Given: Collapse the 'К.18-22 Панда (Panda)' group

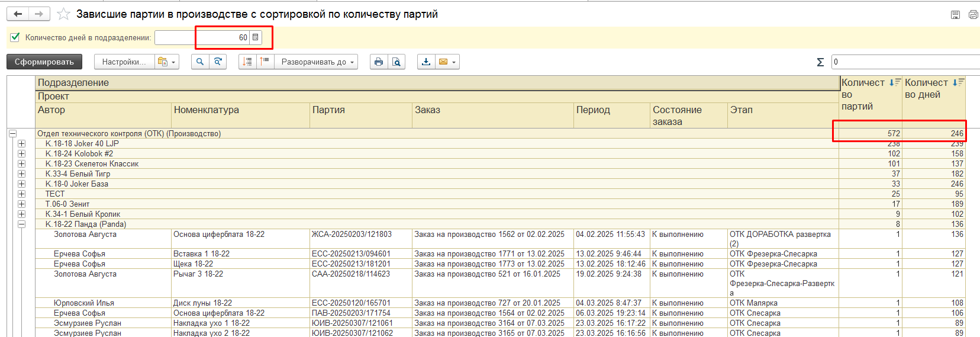Looking at the screenshot, I should coord(21,224).
